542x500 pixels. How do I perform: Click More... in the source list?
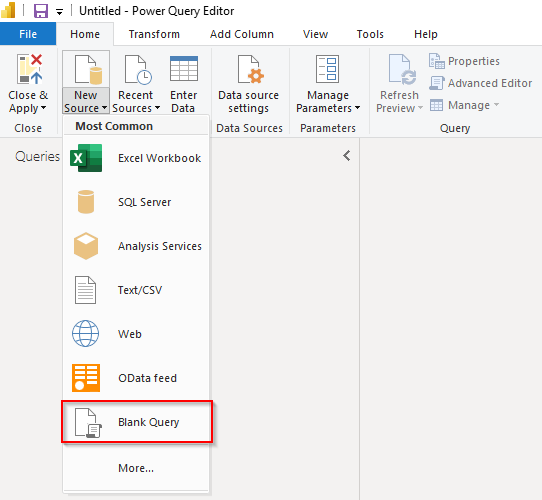coord(136,468)
